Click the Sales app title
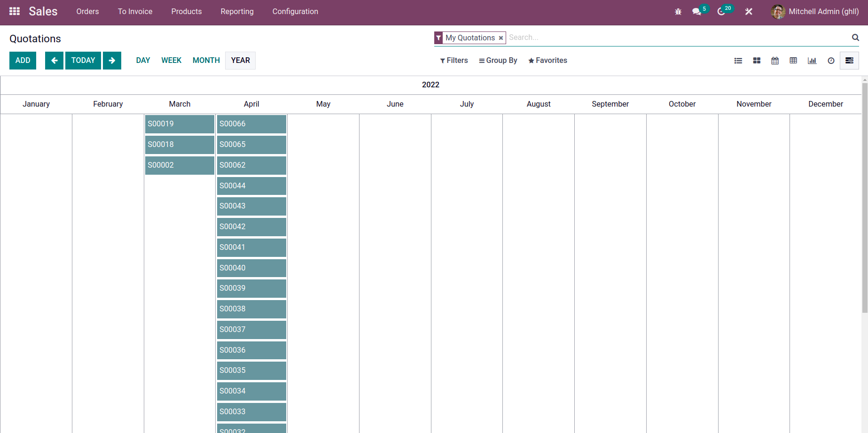 43,12
